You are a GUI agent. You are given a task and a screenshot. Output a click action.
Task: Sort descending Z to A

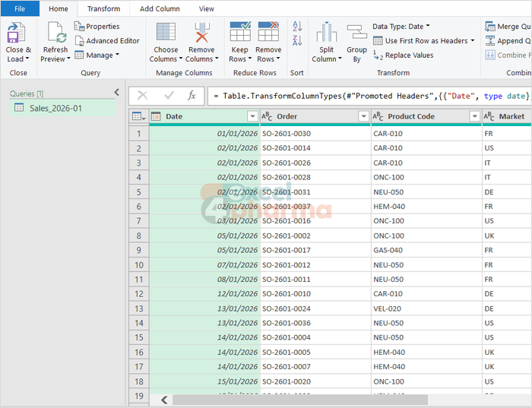tap(297, 40)
